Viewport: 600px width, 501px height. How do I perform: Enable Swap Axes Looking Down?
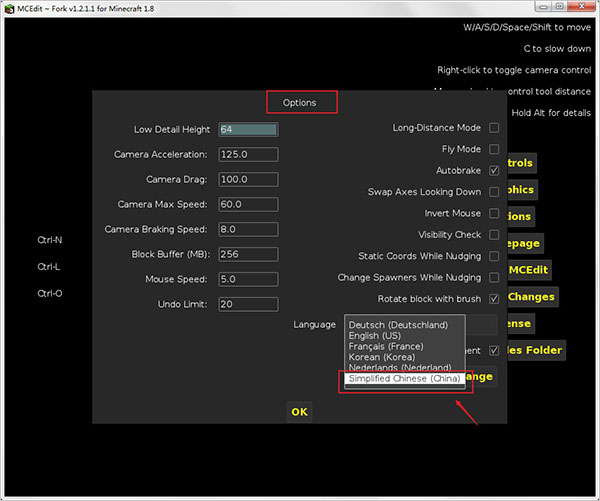[494, 192]
